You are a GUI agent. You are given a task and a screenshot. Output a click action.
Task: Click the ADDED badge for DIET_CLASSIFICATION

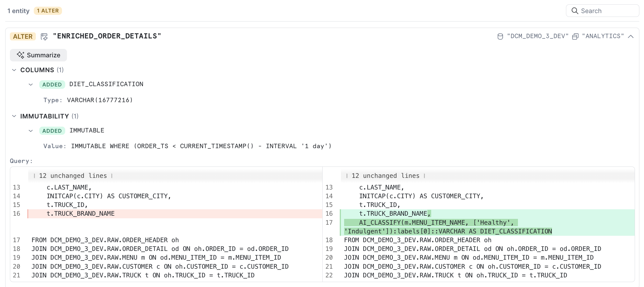coord(52,84)
